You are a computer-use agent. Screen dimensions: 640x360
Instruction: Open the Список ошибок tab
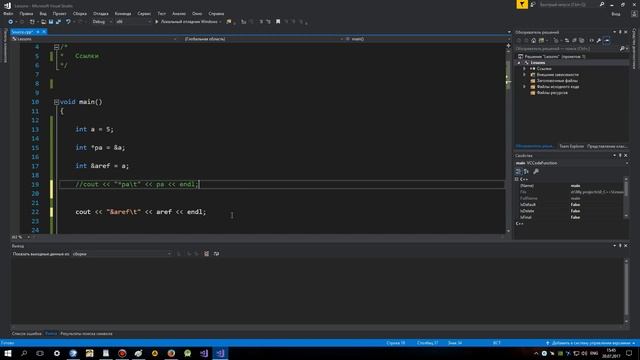(x=27, y=333)
